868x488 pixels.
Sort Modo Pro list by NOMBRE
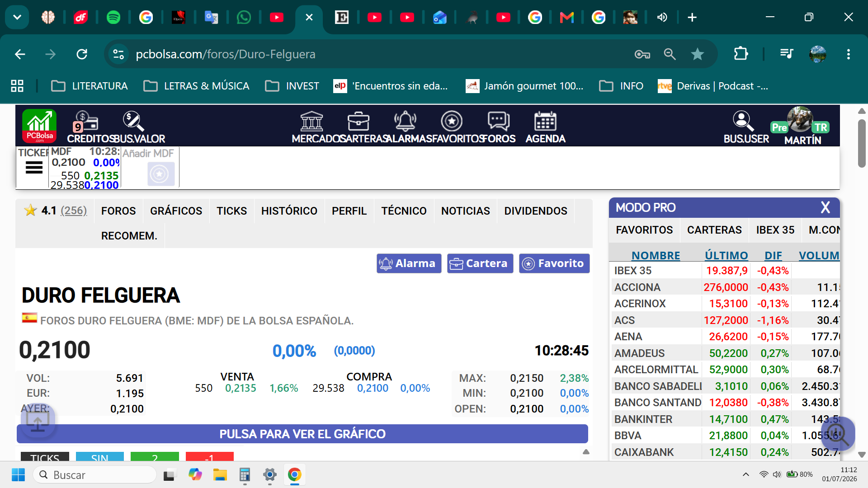(656, 255)
